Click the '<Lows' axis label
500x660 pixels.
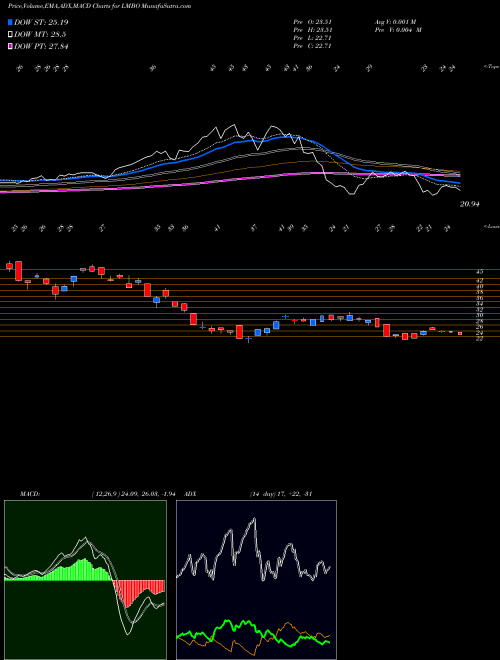[x=491, y=226]
